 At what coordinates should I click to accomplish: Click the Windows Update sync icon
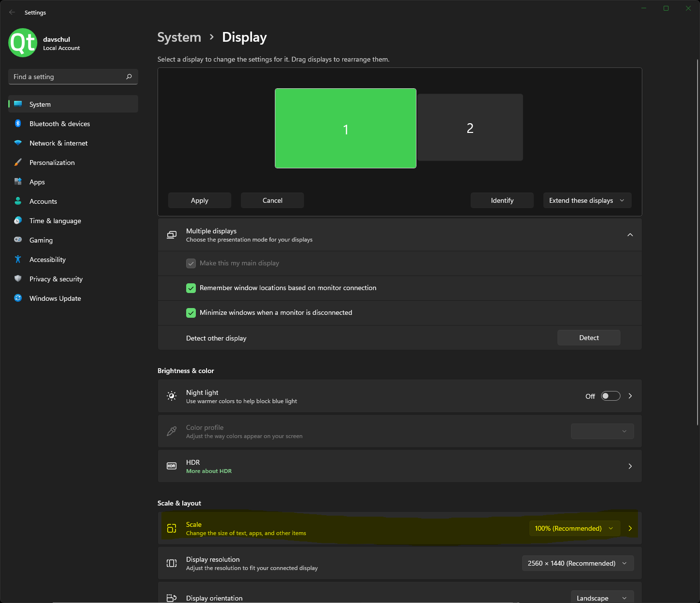coord(18,298)
